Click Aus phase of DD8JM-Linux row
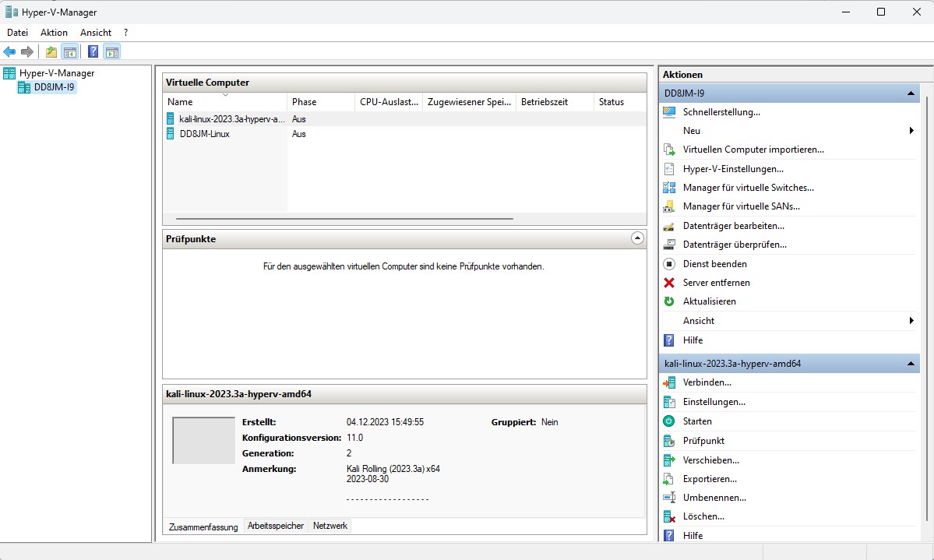The image size is (934, 560). 298,134
